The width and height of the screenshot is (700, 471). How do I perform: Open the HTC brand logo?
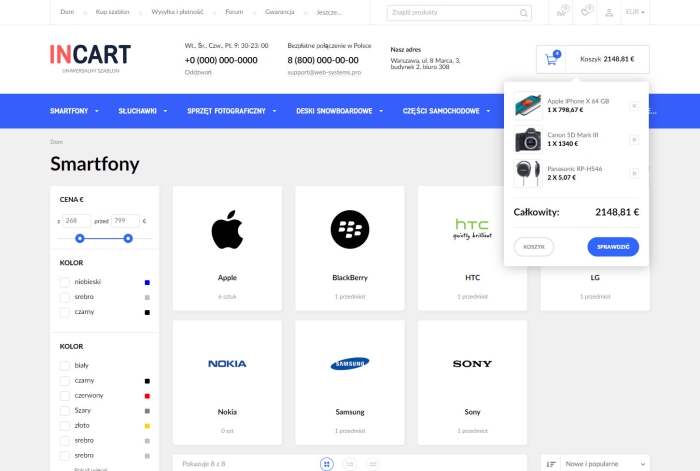click(472, 229)
